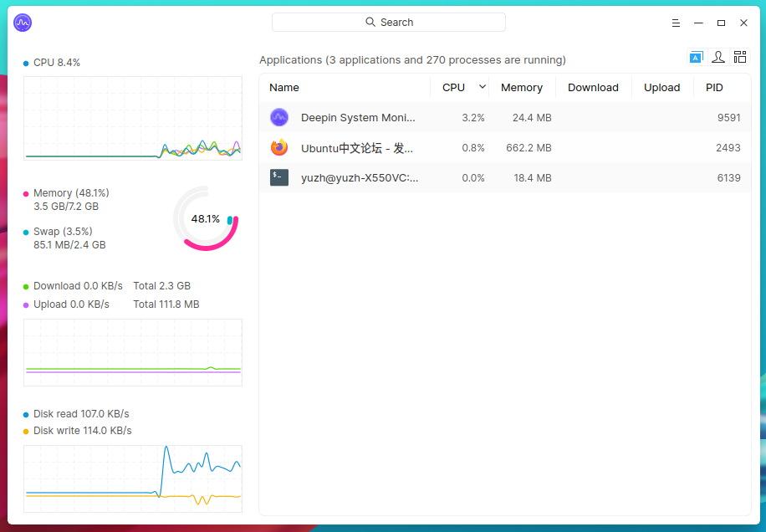Open the hamburger main menu
This screenshot has height=532, width=766.
click(676, 23)
